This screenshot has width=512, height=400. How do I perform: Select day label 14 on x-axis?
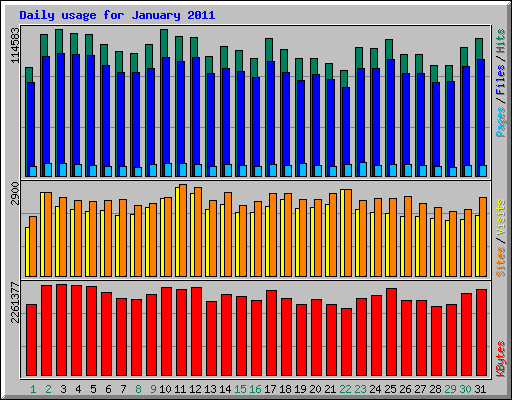click(225, 389)
